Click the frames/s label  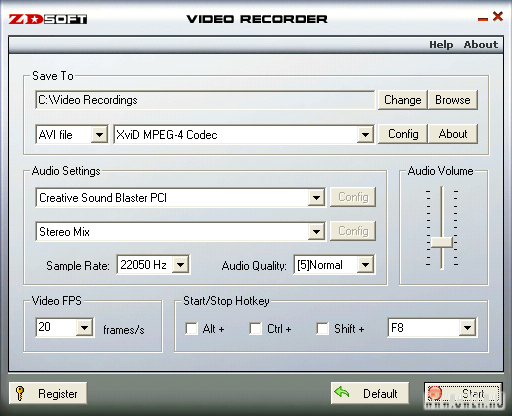124,330
